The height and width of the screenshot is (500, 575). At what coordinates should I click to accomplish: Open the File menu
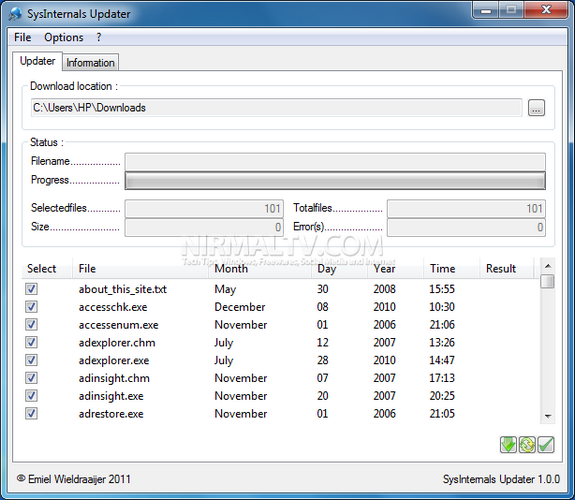click(x=22, y=37)
